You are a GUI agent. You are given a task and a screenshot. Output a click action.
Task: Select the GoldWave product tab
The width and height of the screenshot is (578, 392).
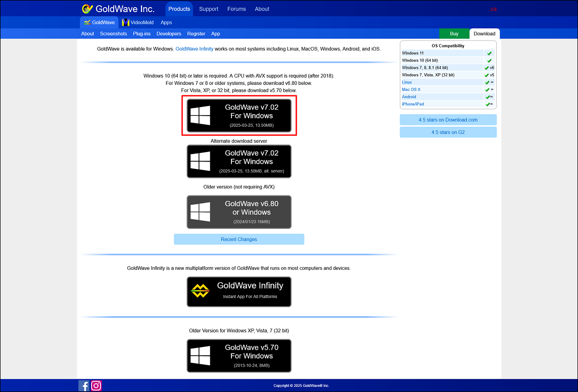point(99,22)
